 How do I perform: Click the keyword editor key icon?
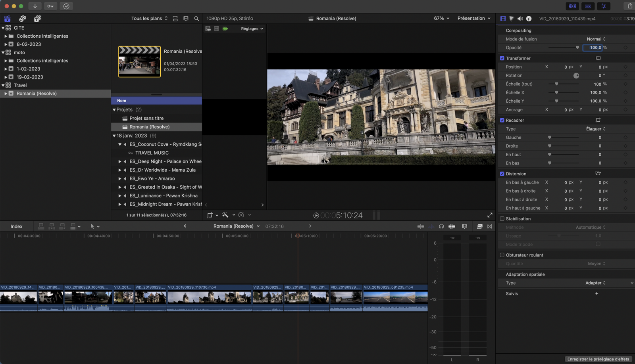click(x=50, y=6)
